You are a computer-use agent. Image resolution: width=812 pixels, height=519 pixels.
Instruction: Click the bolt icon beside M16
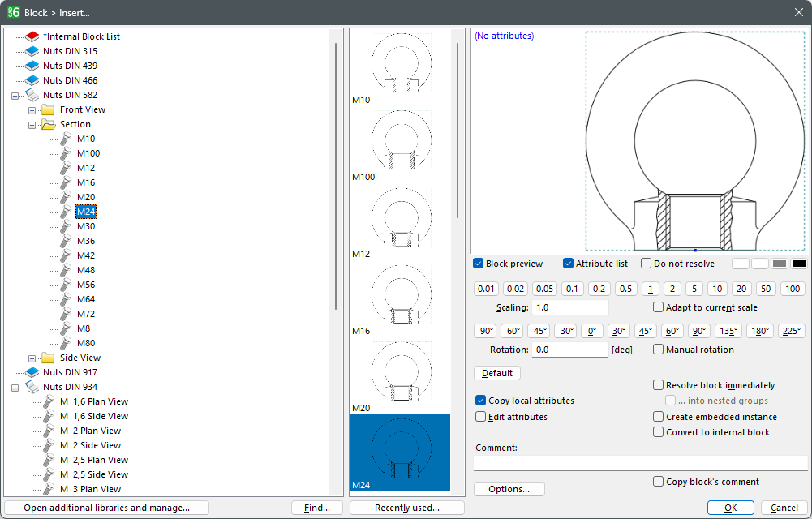click(66, 182)
